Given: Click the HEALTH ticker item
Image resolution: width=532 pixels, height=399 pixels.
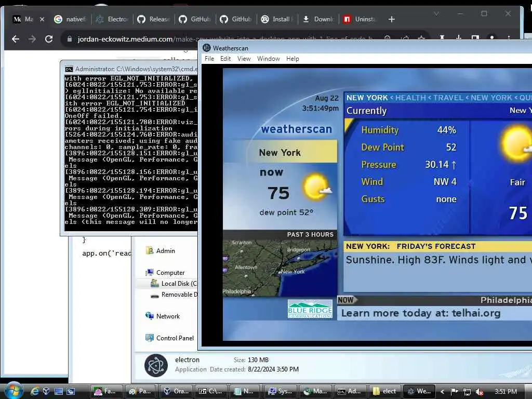Looking at the screenshot, I should pos(410,98).
